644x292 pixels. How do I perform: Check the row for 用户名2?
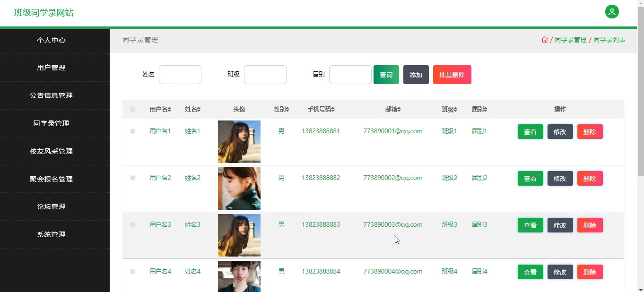133,178
